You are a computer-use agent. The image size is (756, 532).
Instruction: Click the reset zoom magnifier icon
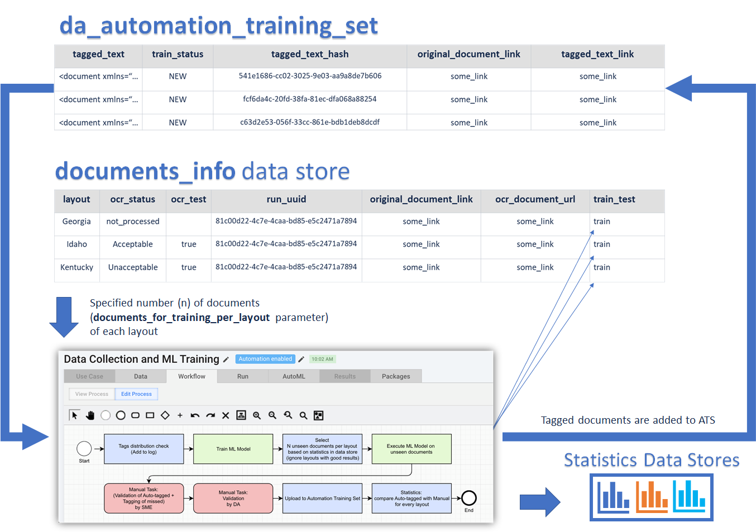click(288, 415)
